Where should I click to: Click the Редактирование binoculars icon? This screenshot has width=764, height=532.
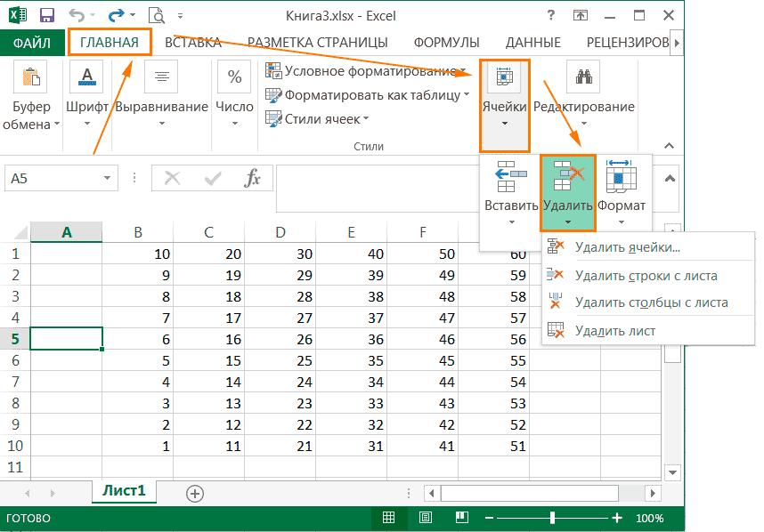(x=583, y=78)
